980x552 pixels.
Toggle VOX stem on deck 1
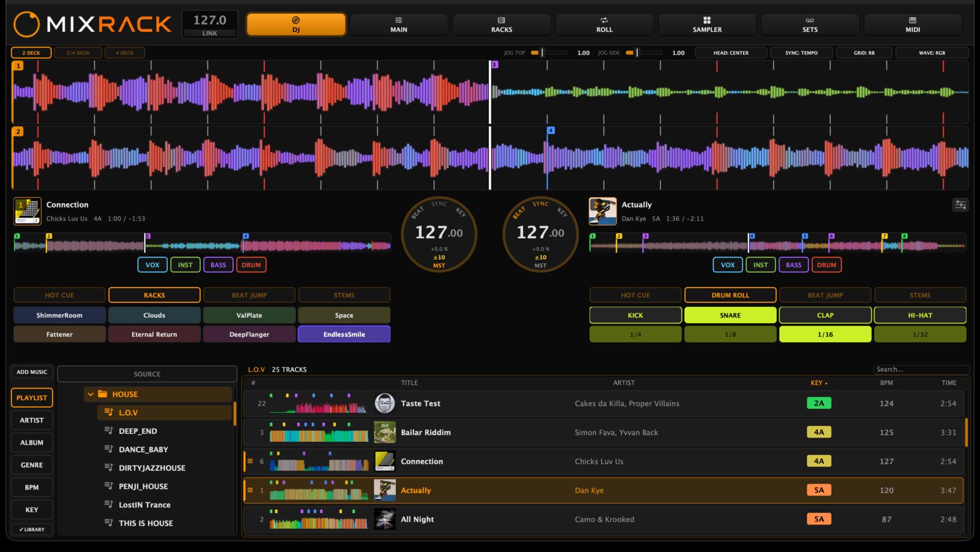pyautogui.click(x=153, y=265)
